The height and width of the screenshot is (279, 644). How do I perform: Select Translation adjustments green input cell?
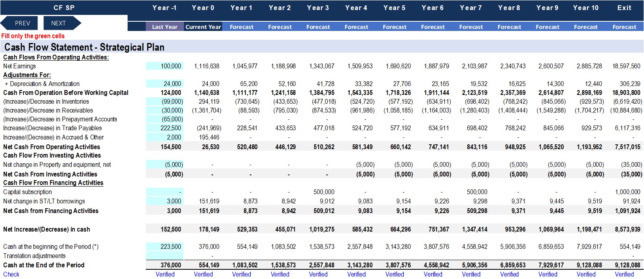pyautogui.click(x=165, y=256)
